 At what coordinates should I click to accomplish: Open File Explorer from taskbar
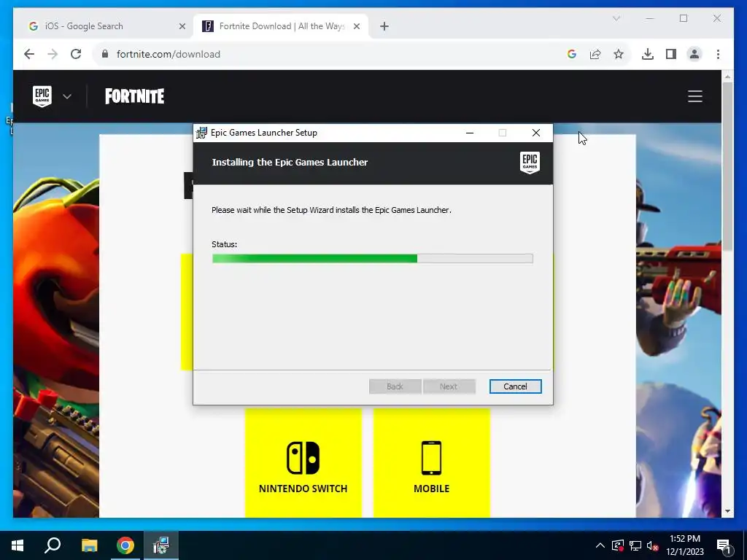[89, 545]
